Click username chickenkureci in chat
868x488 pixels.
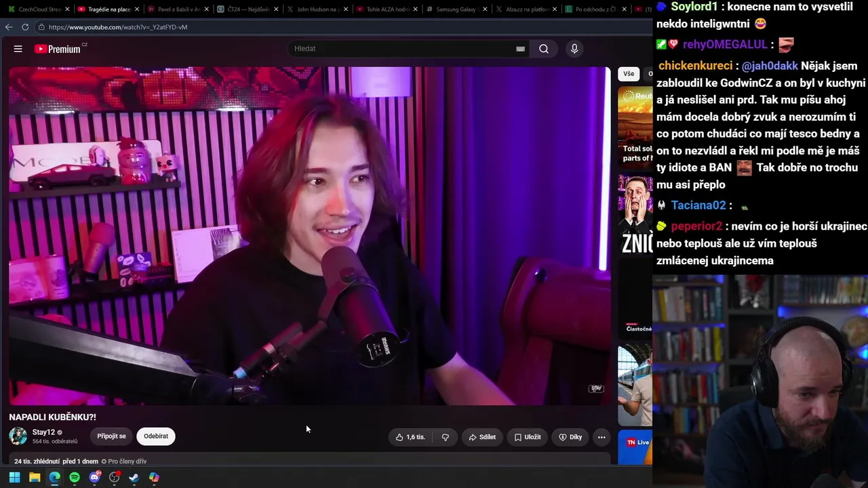pos(695,66)
